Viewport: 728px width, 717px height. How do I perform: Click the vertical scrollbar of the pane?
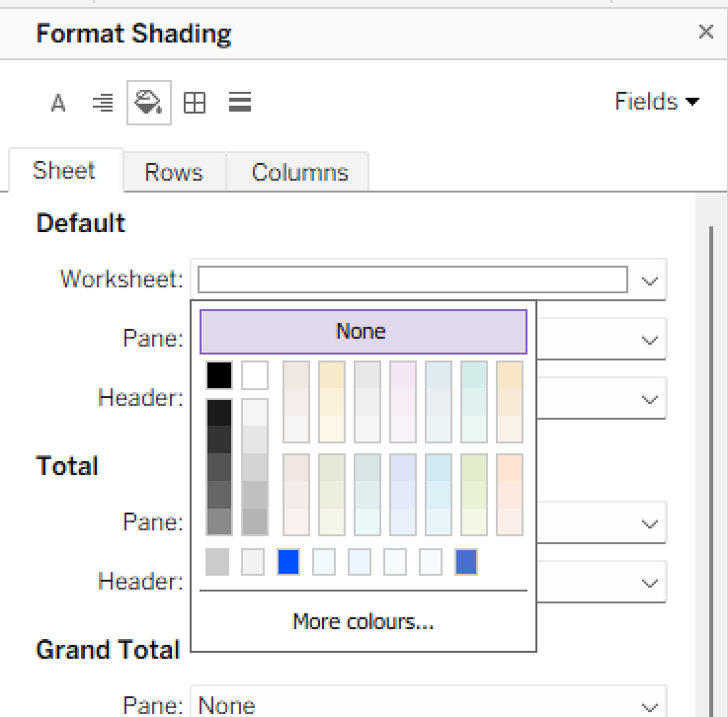click(711, 470)
